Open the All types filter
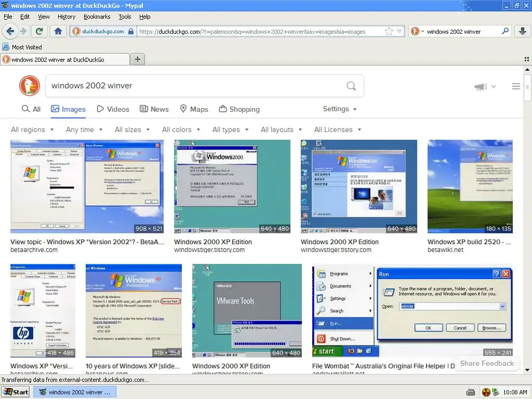This screenshot has height=399, width=532. (x=230, y=129)
